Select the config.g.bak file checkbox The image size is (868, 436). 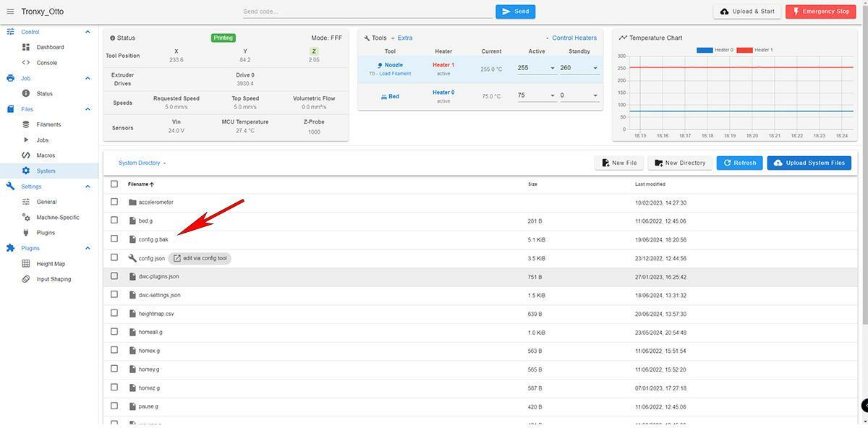[x=114, y=239]
